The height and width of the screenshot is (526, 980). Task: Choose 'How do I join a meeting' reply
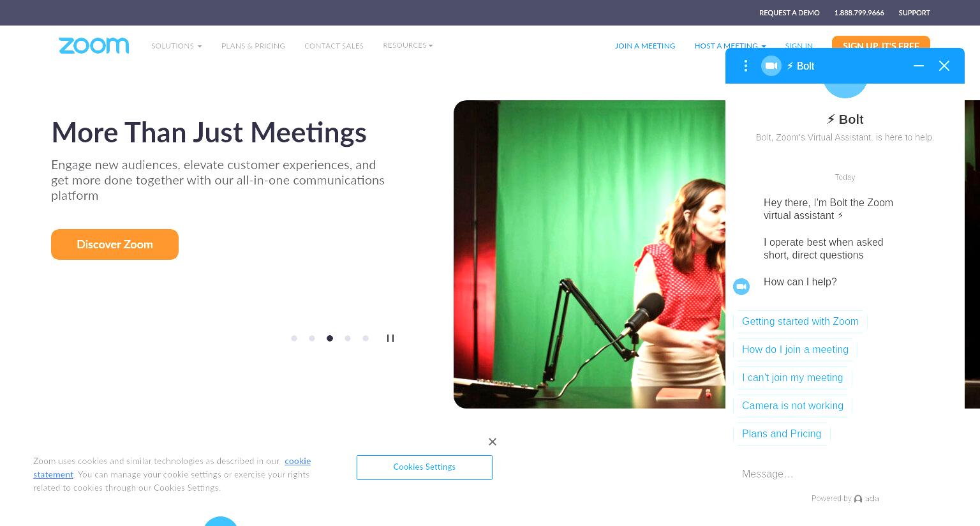pyautogui.click(x=795, y=350)
